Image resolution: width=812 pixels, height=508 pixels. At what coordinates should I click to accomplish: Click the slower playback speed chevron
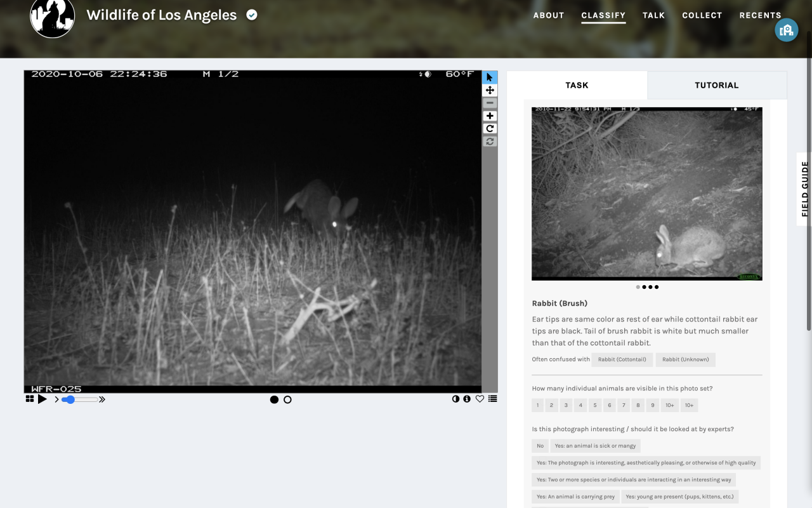[x=56, y=399]
